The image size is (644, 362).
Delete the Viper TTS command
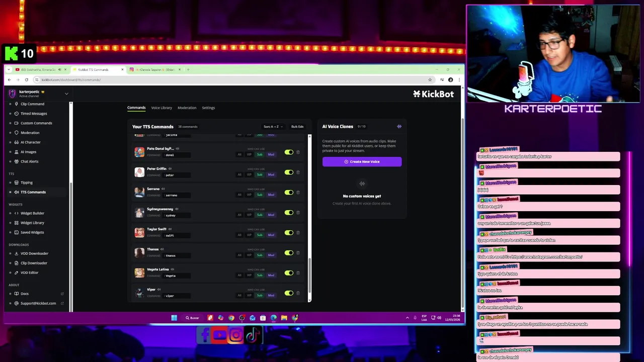point(298,293)
